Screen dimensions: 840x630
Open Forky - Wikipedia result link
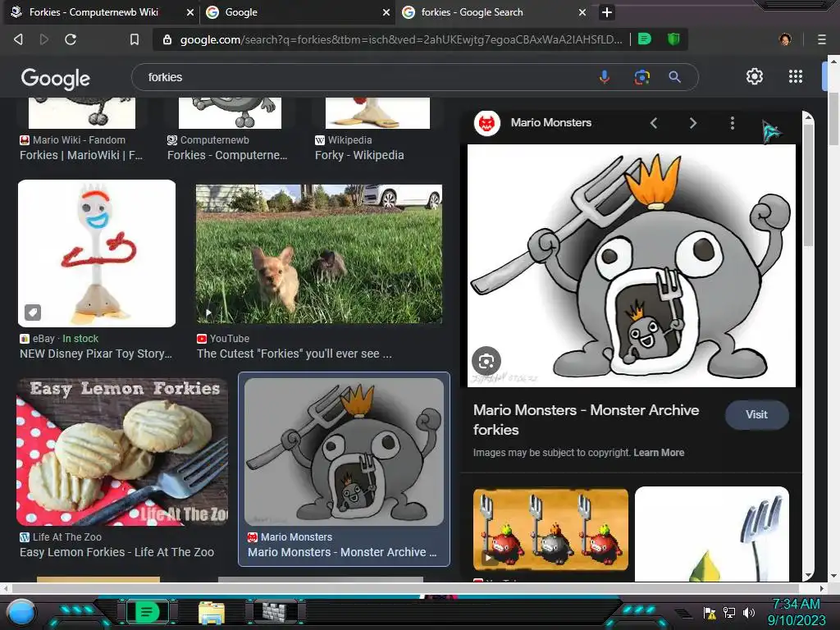[x=359, y=155]
